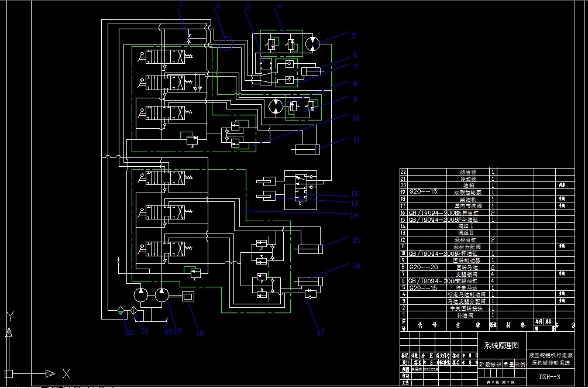Select the '补油阀' cell in parts list

click(469, 315)
